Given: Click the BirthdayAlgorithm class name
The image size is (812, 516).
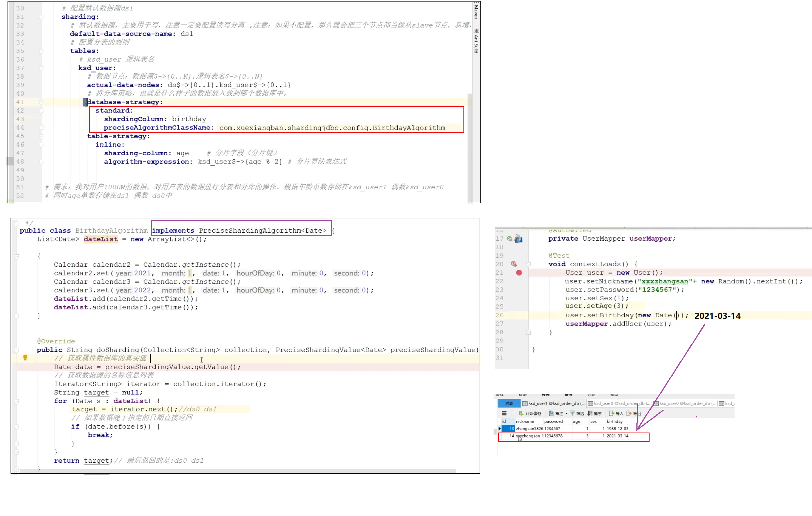Looking at the screenshot, I should (111, 230).
